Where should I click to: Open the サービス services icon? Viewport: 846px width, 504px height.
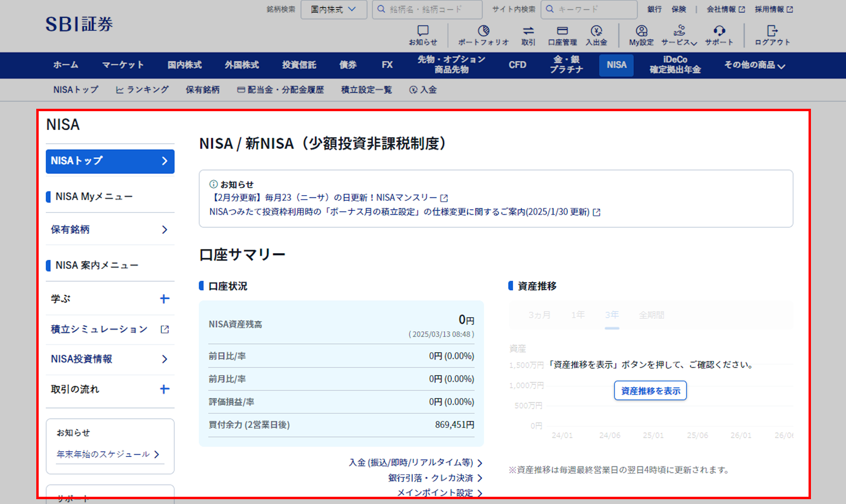point(680,30)
